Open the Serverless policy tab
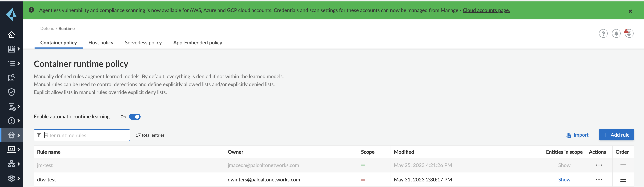 [143, 43]
